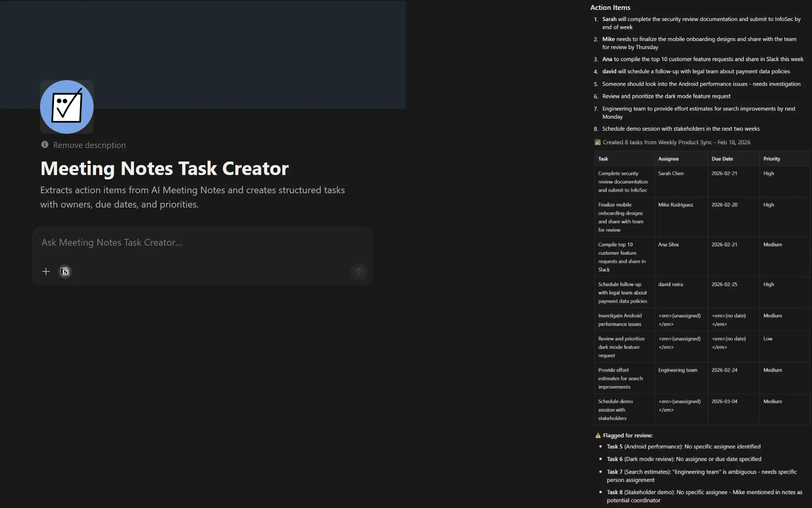
Task: Select the Sarah Chen assignee cell
Action: 670,173
